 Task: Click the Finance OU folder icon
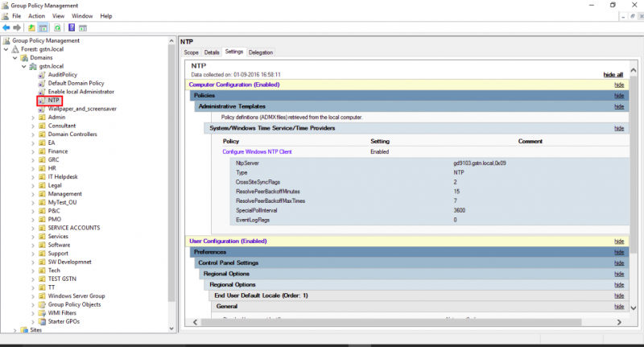click(42, 151)
